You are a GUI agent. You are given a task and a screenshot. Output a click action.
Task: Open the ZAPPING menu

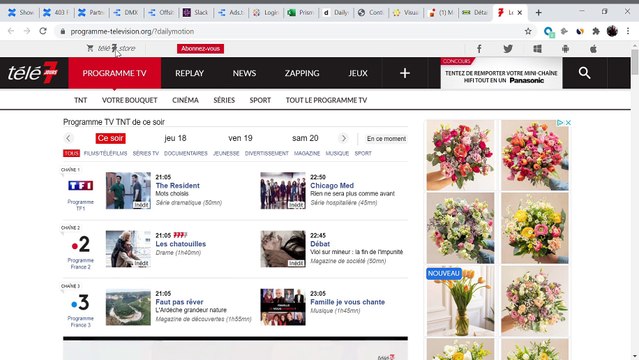302,73
